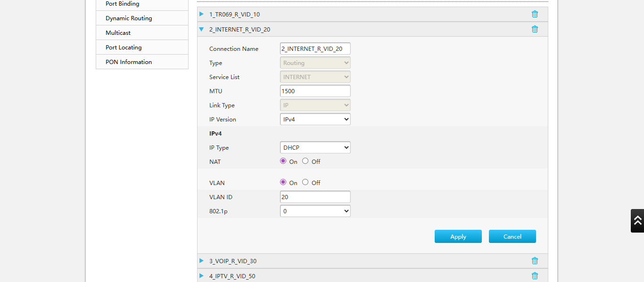The image size is (644, 282).
Task: Go to PON Information page
Action: coord(129,62)
